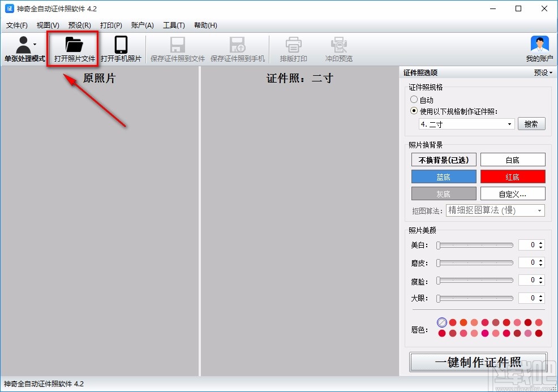558x392 pixels.
Task: Open the 预设 presets dropdown
Action: [x=542, y=72]
